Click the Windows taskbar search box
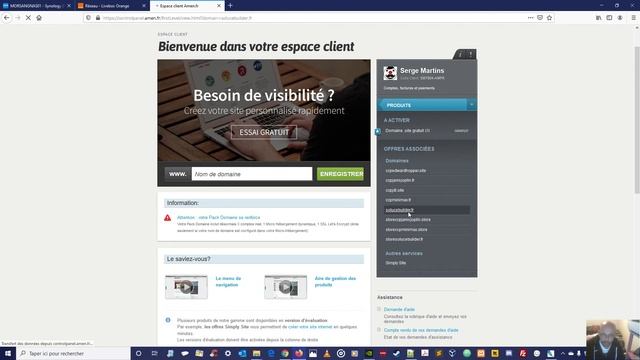Viewport: 640px width, 360px height. (73, 353)
